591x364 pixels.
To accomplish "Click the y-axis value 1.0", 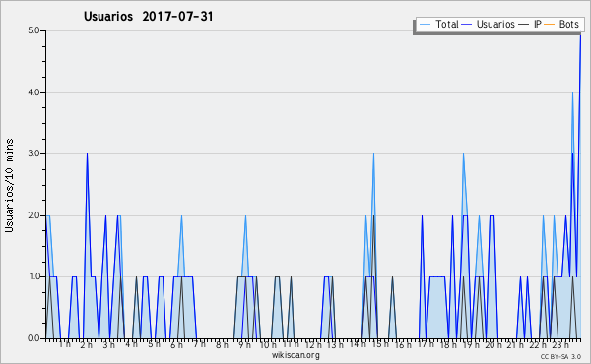I will (33, 277).
